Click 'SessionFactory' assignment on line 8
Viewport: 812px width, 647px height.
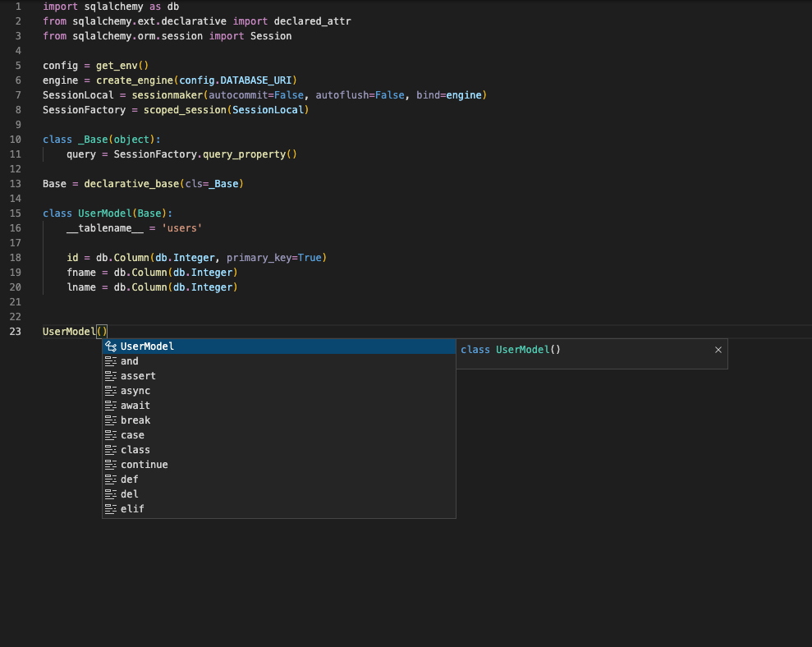(85, 110)
